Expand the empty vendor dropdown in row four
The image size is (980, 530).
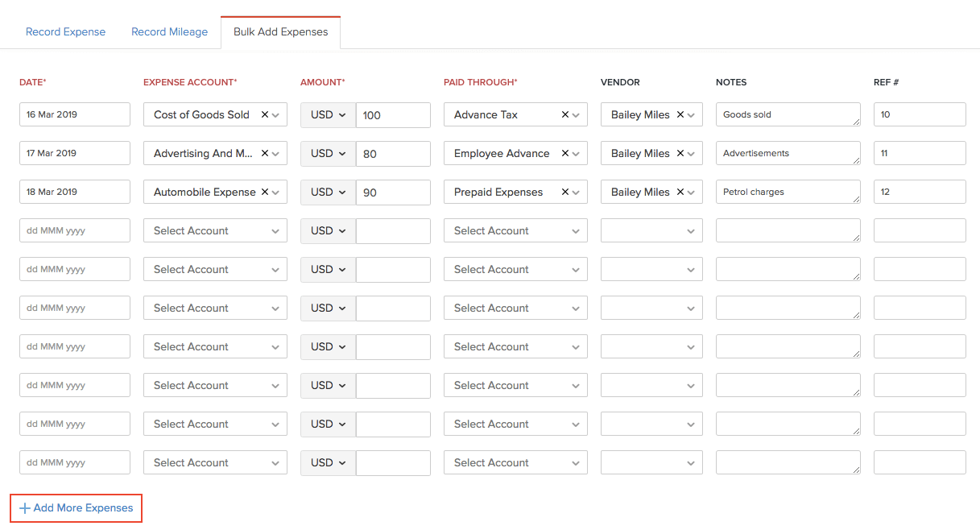coord(651,230)
